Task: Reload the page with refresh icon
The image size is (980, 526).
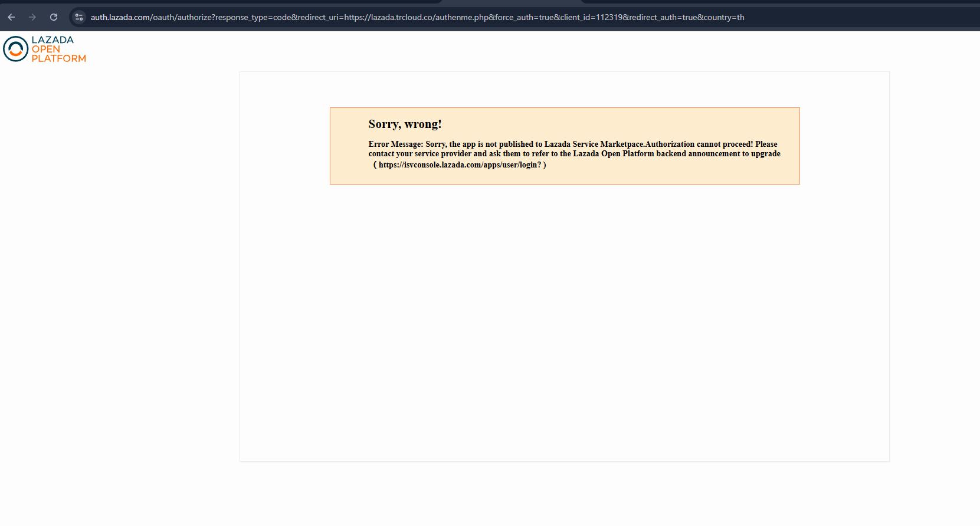Action: coord(54,17)
